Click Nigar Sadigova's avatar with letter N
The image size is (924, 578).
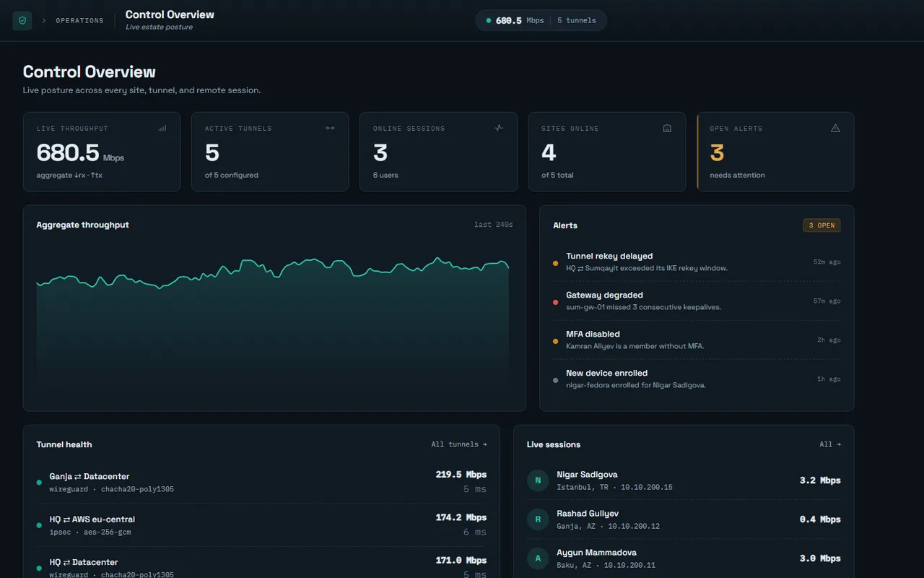538,480
